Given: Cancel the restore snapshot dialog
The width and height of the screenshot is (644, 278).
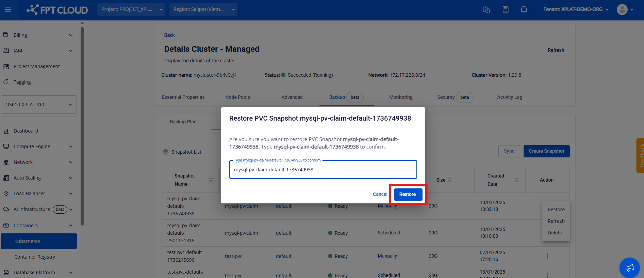Looking at the screenshot, I should click(x=380, y=194).
